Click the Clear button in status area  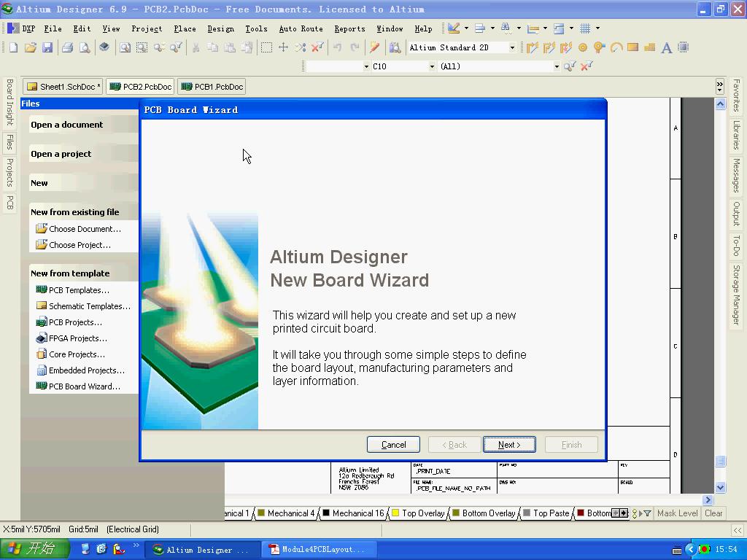pos(713,513)
